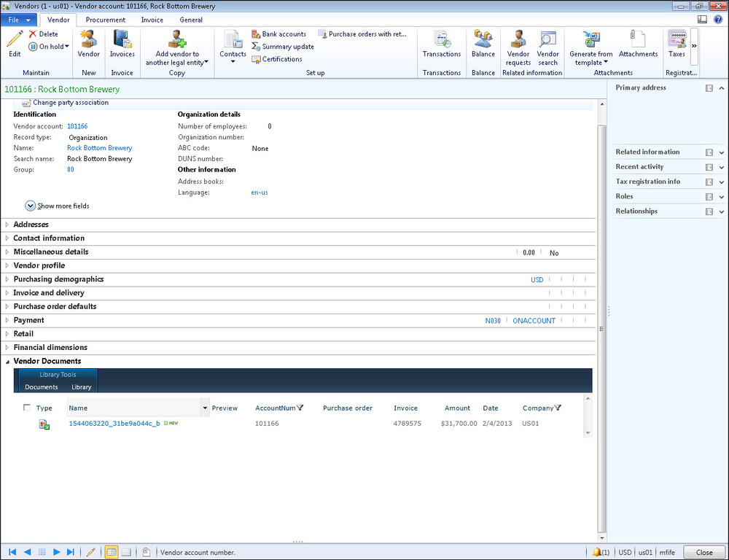Viewport: 729px width, 560px height.
Task: Create a new Vendor from ribbon
Action: tap(88, 43)
